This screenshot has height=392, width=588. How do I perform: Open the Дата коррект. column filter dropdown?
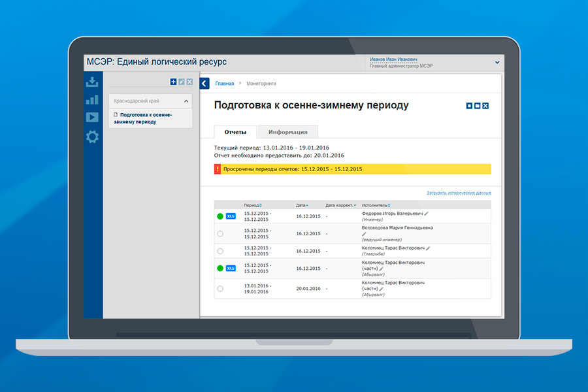[x=355, y=205]
